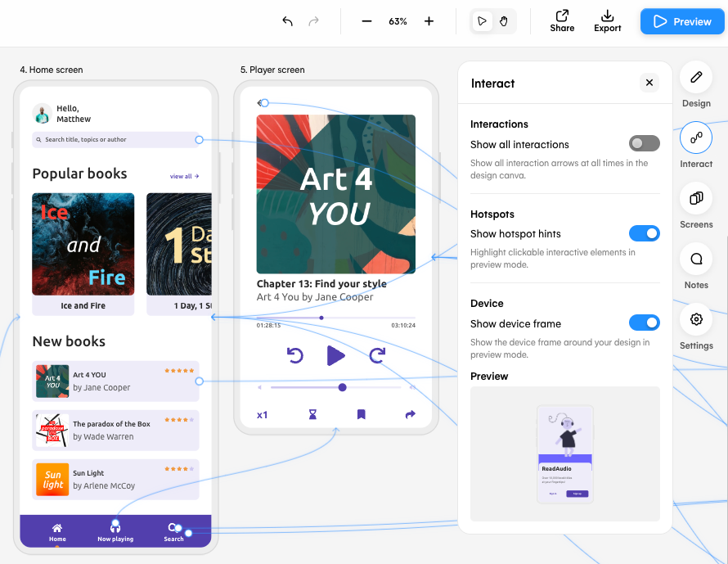The image size is (728, 564).
Task: Click the redo arrow
Action: (x=314, y=21)
